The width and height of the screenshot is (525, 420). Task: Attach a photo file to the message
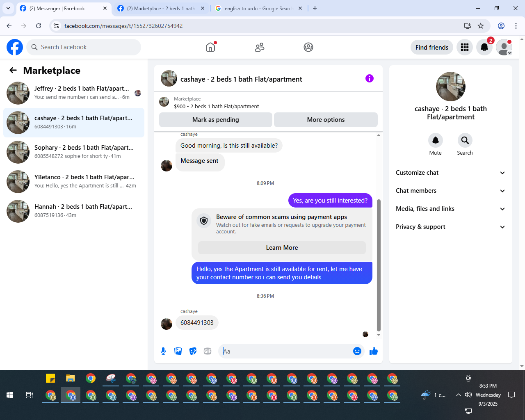click(178, 351)
